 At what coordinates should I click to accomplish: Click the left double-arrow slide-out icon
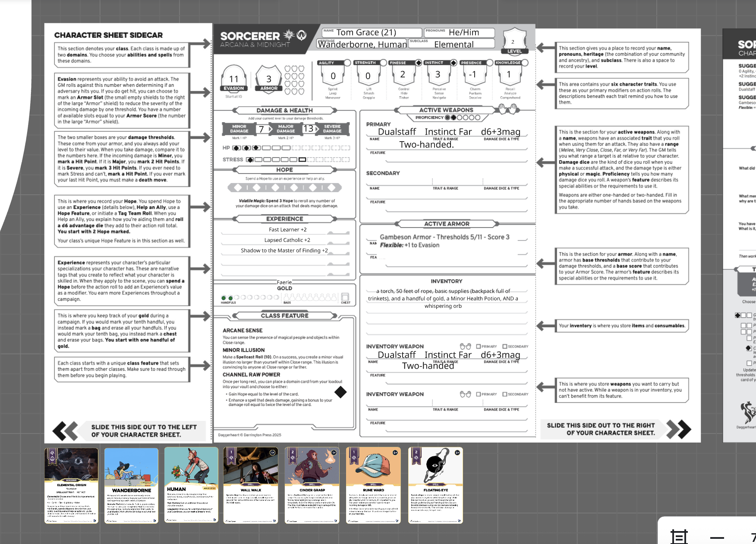pyautogui.click(x=65, y=430)
